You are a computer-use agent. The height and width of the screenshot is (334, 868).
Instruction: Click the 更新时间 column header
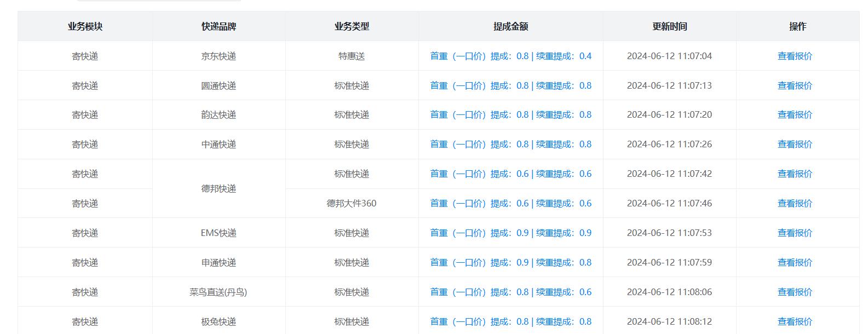[x=669, y=26]
